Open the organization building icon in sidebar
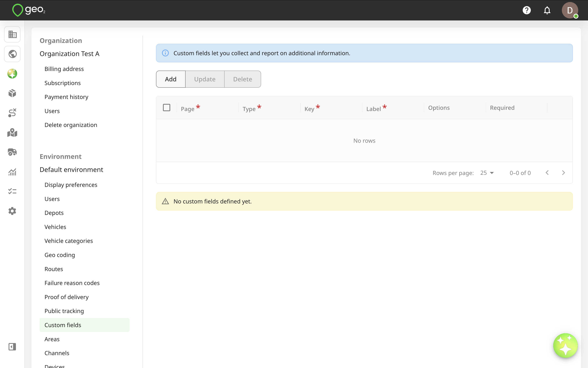588x368 pixels. pyautogui.click(x=12, y=34)
